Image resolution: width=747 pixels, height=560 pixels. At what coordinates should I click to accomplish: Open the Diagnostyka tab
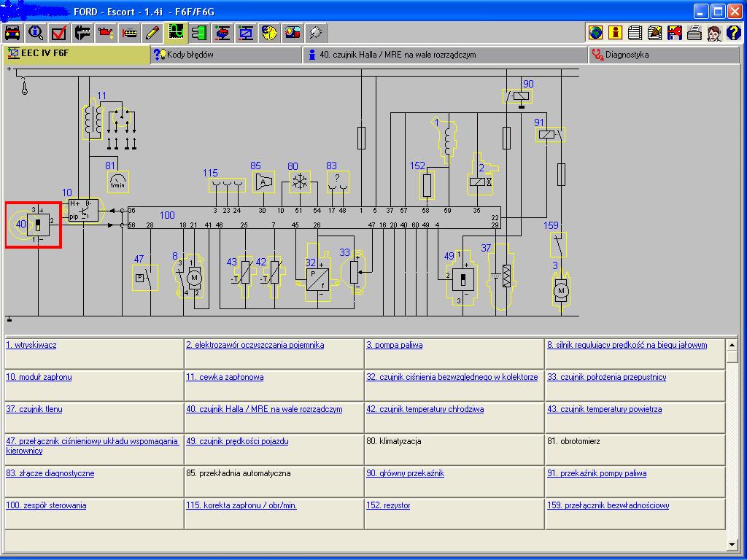point(626,55)
